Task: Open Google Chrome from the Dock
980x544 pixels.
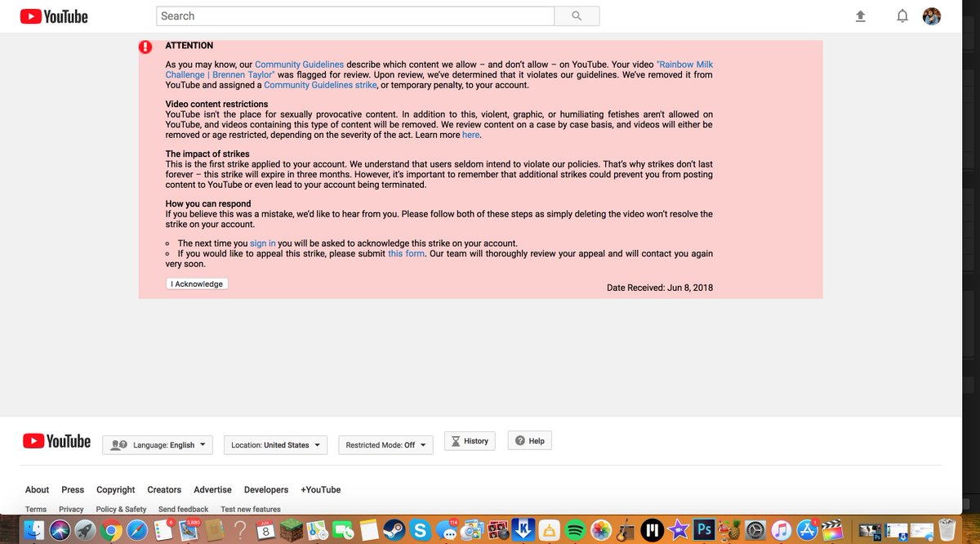Action: click(x=111, y=530)
